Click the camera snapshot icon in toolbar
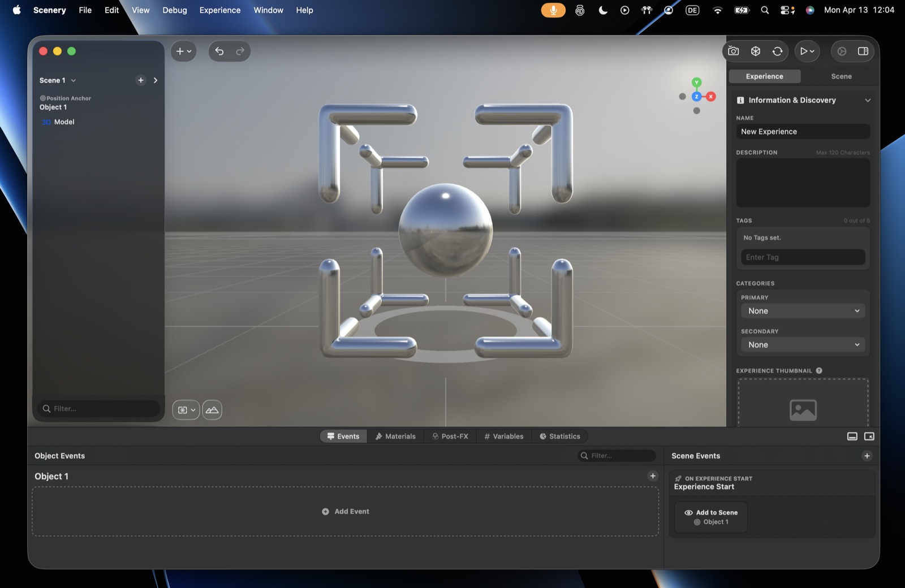Screen dimensions: 905x588 point(734,51)
